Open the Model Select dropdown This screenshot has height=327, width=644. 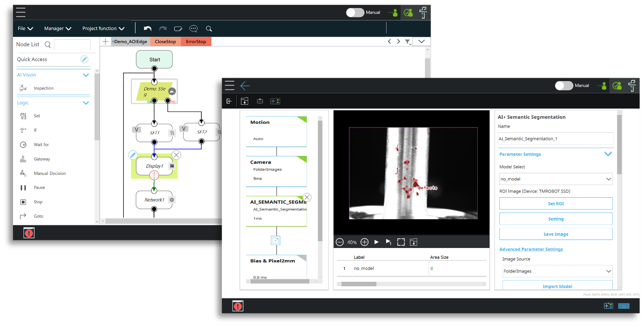tap(556, 179)
